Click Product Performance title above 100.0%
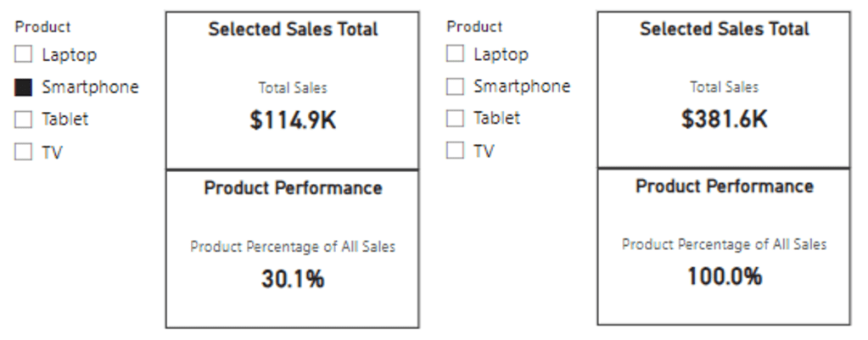This screenshot has height=340, width=868. click(724, 187)
